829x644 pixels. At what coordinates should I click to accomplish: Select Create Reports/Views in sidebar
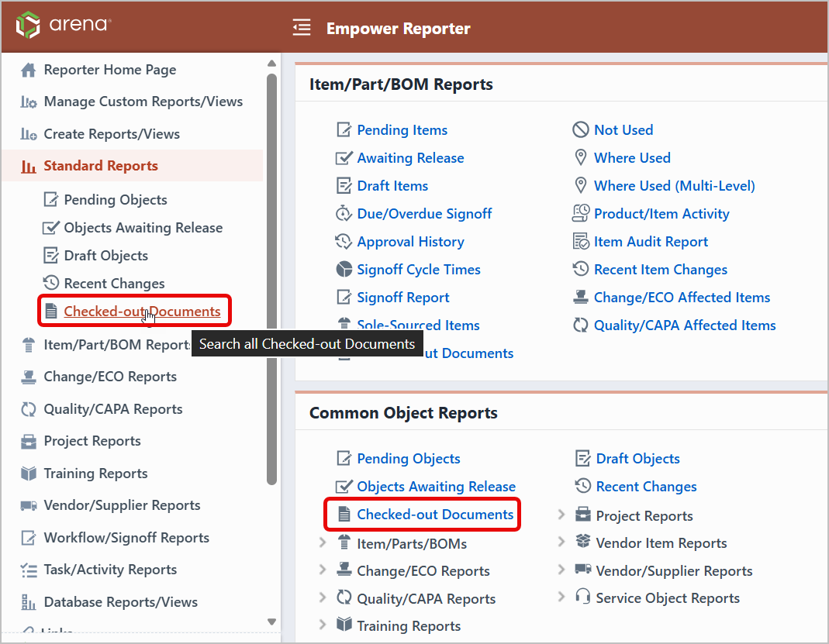click(x=112, y=134)
